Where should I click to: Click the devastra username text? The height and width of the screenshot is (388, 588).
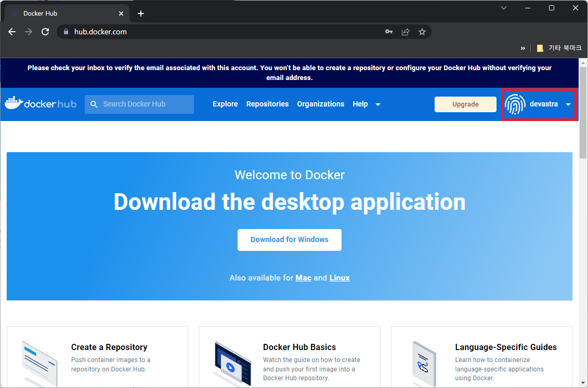click(x=544, y=104)
